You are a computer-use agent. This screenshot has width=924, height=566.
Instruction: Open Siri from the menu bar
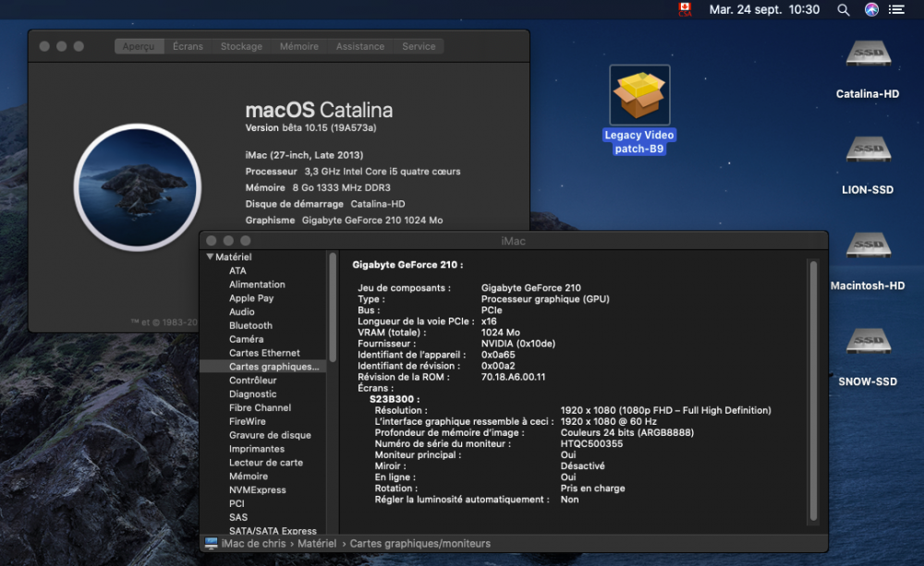click(871, 9)
